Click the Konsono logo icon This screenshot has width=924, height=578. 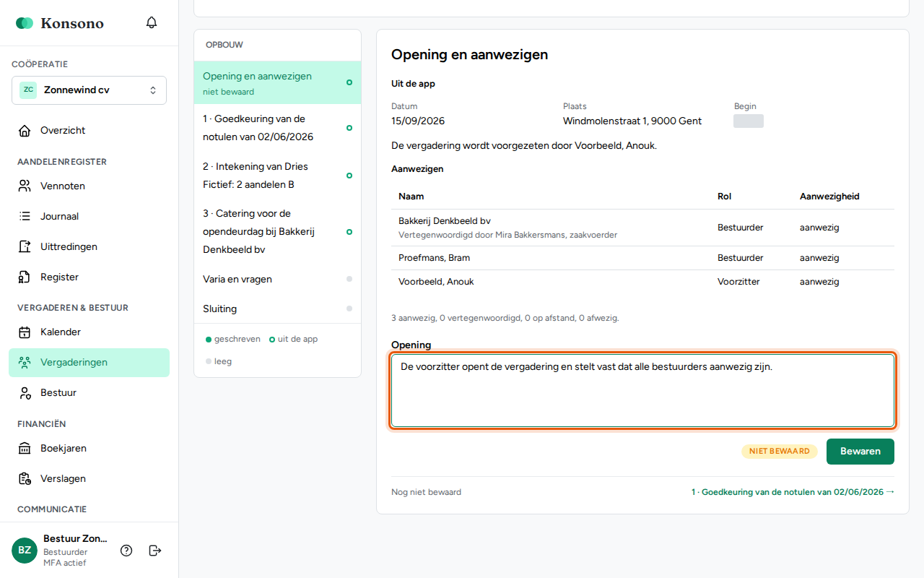(25, 23)
